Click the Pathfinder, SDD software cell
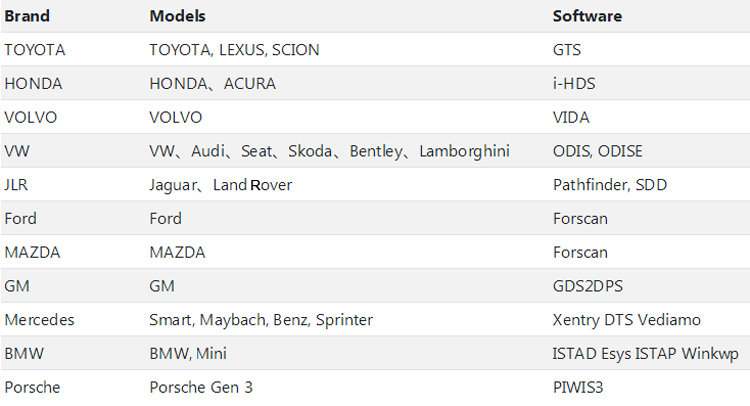Image resolution: width=750 pixels, height=406 pixels. 610,185
